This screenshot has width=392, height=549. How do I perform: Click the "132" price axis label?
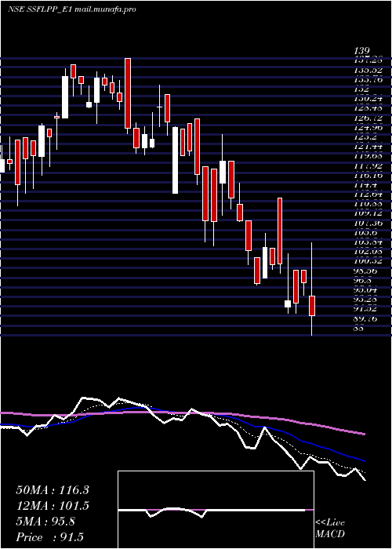[362, 89]
